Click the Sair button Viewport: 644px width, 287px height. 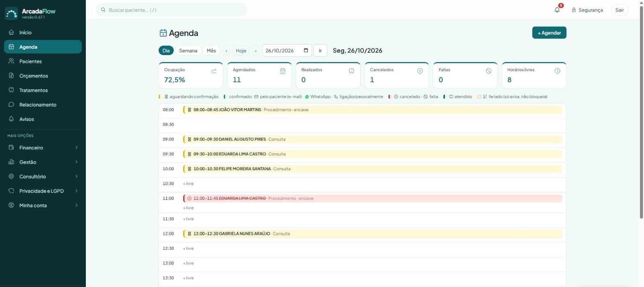point(619,10)
